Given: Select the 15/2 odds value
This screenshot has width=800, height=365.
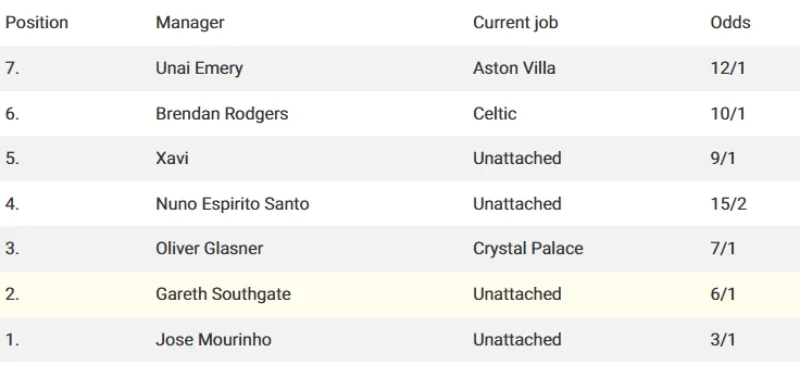Looking at the screenshot, I should point(728,204).
